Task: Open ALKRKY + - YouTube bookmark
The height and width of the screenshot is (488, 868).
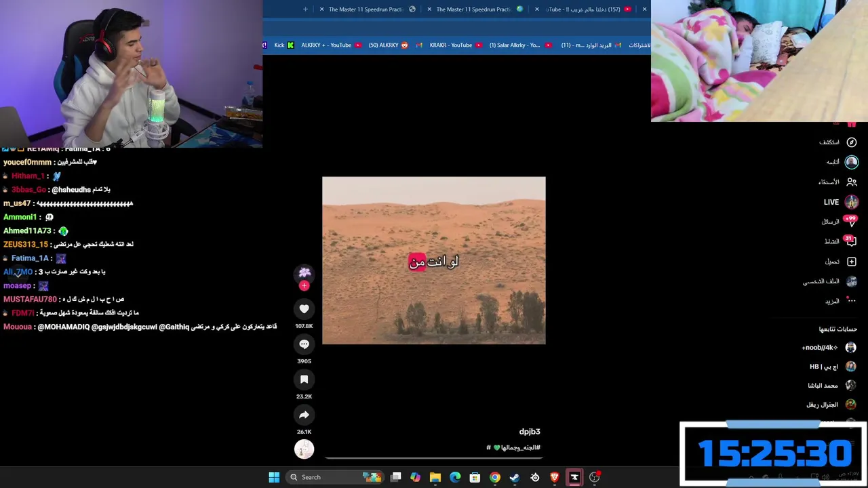Action: pyautogui.click(x=331, y=45)
